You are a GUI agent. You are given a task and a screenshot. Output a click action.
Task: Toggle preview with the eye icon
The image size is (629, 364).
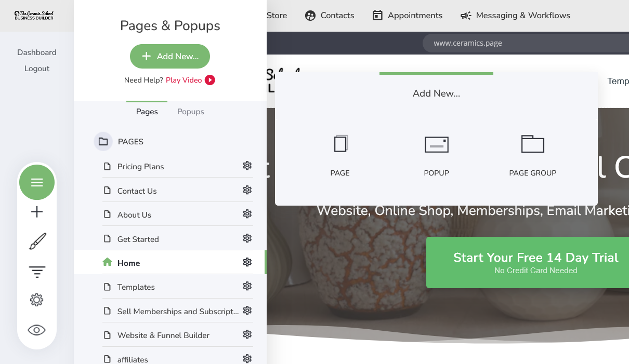tap(37, 330)
